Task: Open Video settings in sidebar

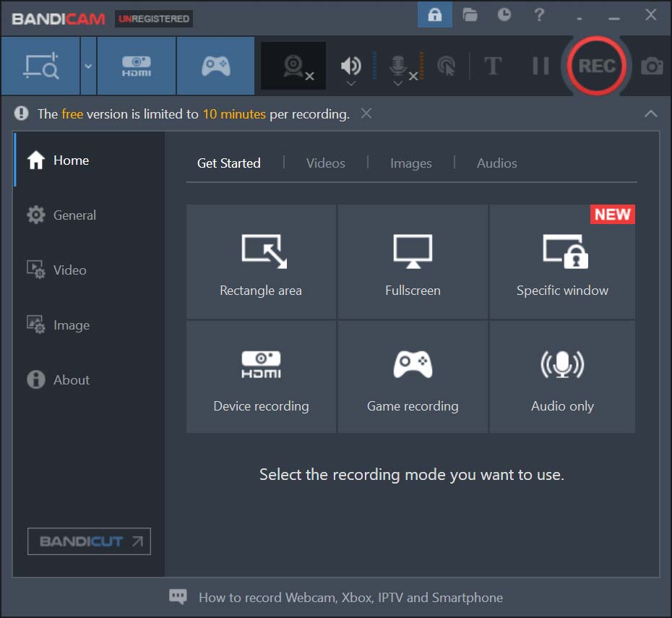Action: [x=89, y=270]
